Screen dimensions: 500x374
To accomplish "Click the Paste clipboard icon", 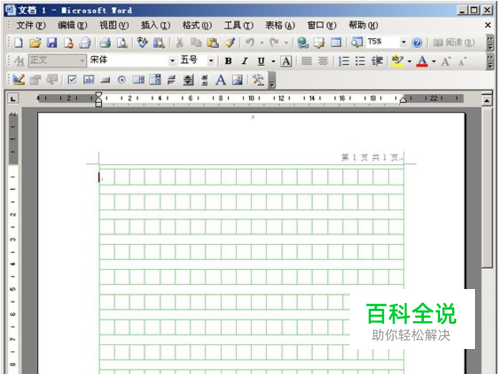I will (x=213, y=43).
